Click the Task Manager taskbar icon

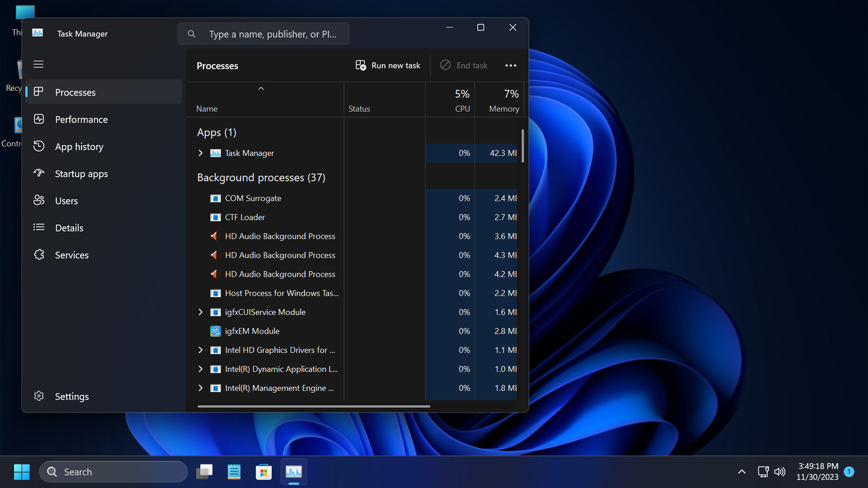tap(294, 472)
